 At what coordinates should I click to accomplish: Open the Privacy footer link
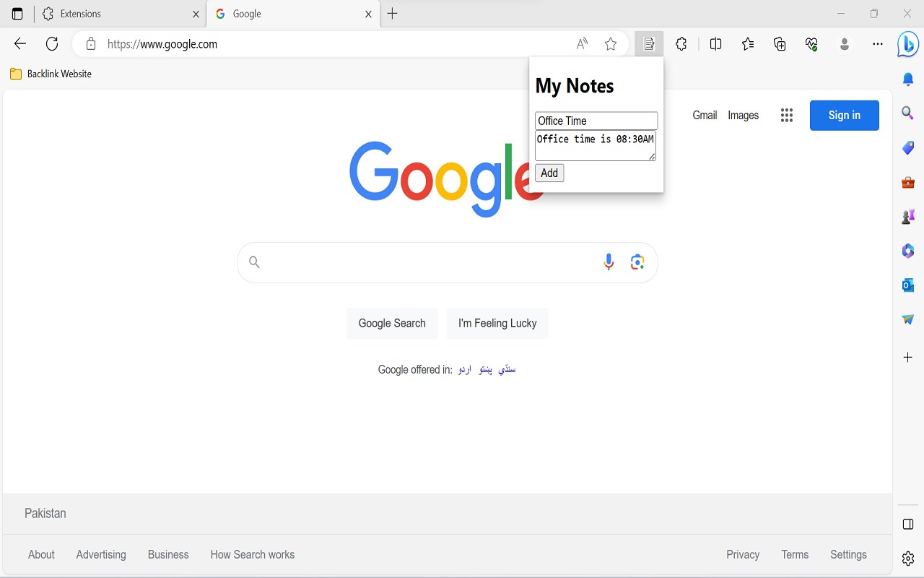coord(743,554)
